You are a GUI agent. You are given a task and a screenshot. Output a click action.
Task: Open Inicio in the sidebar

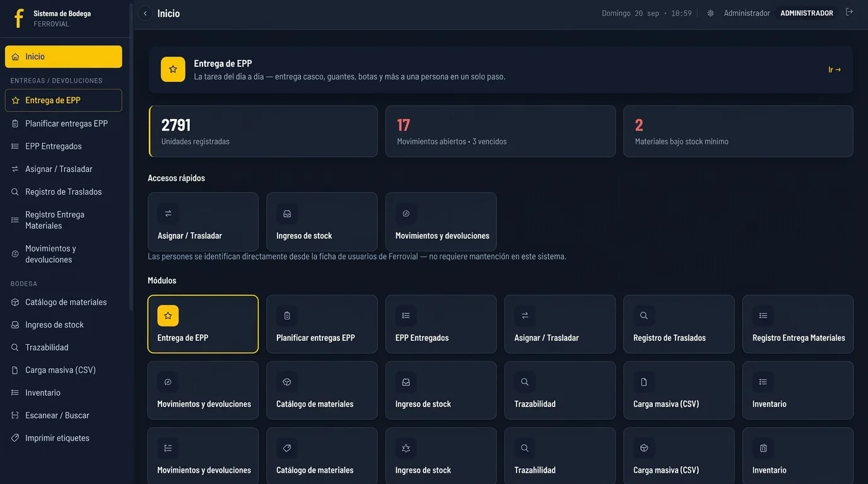[x=64, y=57]
